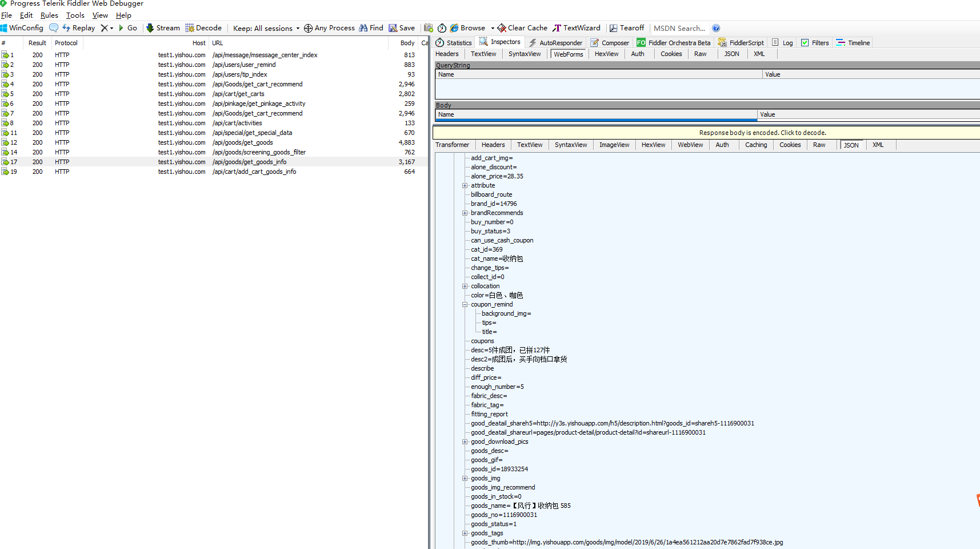Select session 14 screening_goods_filter row

pos(214,153)
